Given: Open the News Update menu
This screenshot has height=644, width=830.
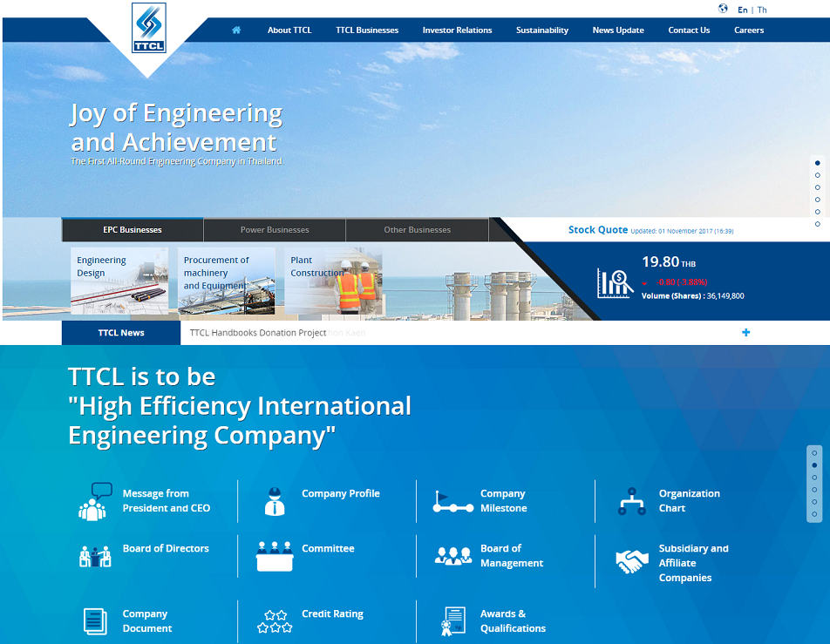Looking at the screenshot, I should pos(618,31).
